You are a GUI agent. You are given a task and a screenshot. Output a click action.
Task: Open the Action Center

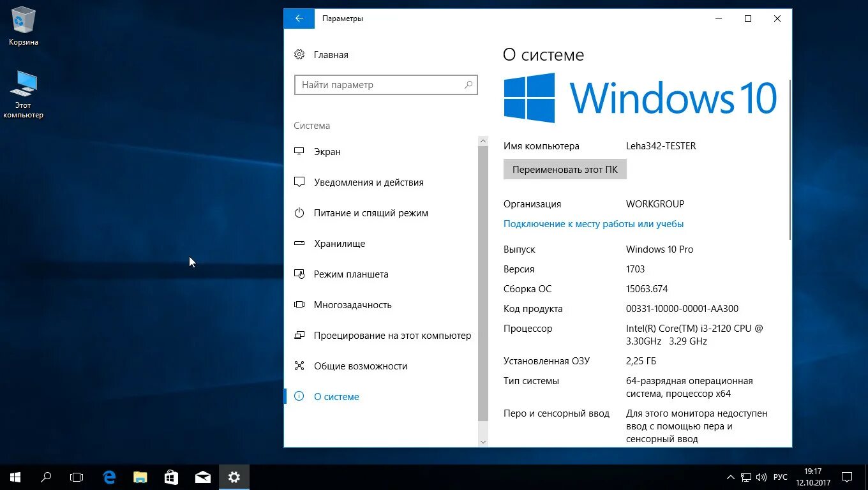click(847, 477)
